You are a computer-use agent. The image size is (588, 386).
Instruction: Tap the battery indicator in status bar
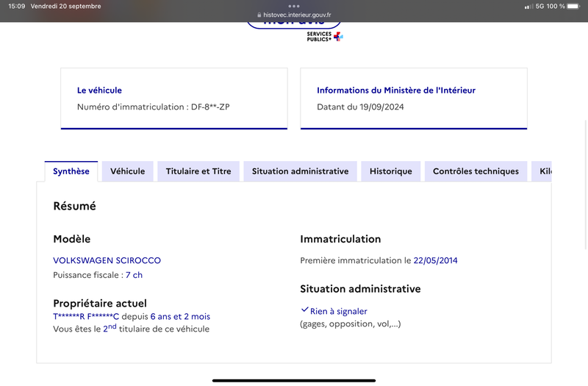click(x=573, y=6)
